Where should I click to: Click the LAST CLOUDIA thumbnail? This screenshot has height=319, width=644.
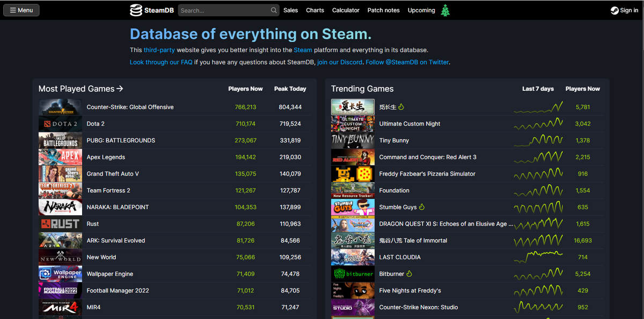tap(353, 257)
